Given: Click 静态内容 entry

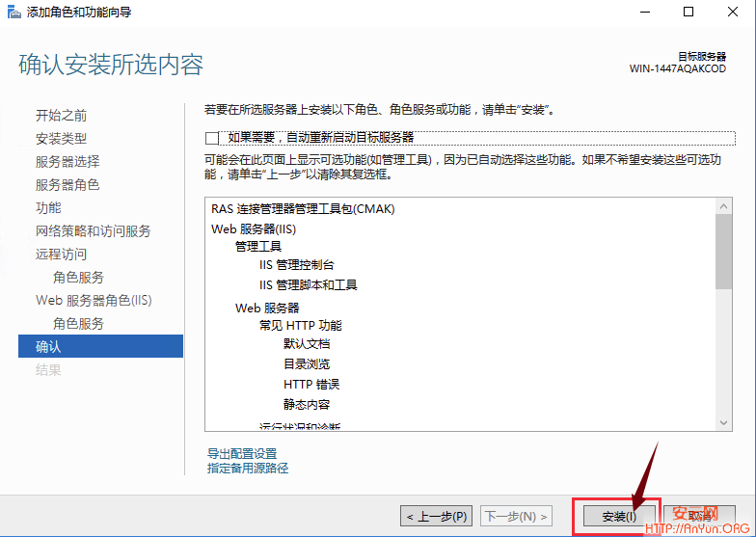Looking at the screenshot, I should (307, 405).
